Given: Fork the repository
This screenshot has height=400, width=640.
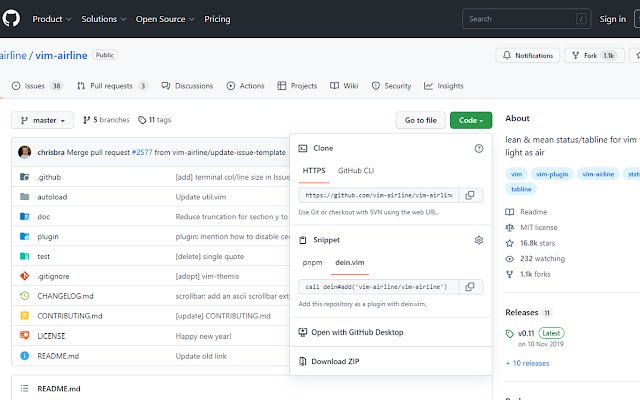Looking at the screenshot, I should [595, 56].
